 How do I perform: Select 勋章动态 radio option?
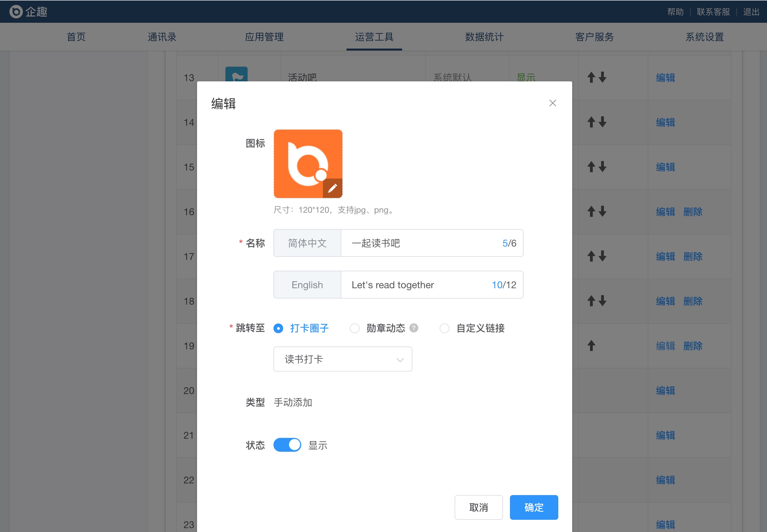[x=355, y=328]
